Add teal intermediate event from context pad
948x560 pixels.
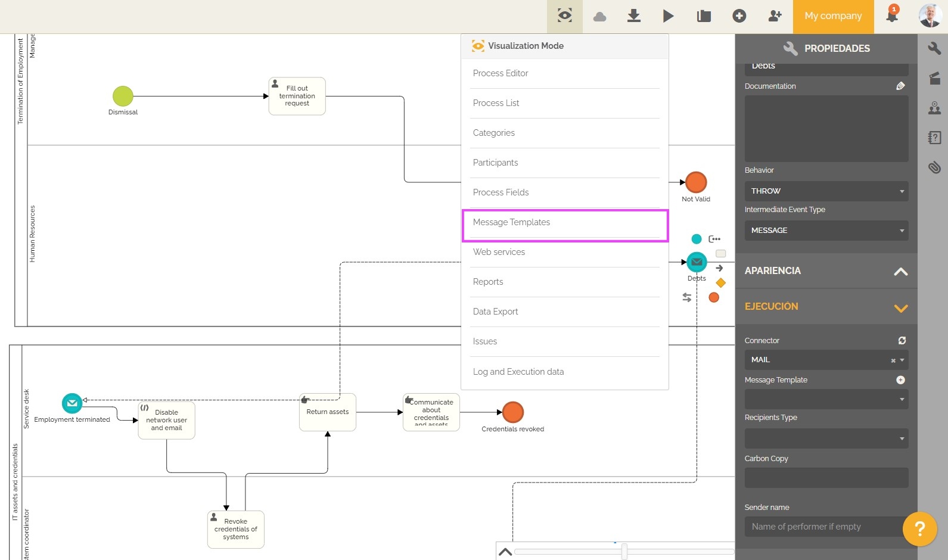click(696, 239)
